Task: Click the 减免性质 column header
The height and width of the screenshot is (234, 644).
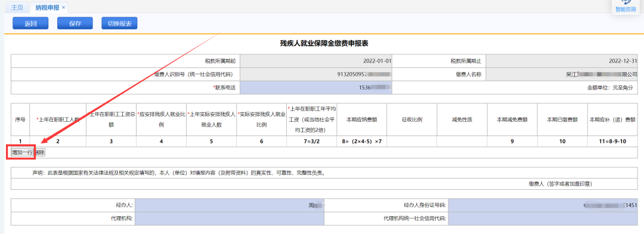Action: point(462,119)
